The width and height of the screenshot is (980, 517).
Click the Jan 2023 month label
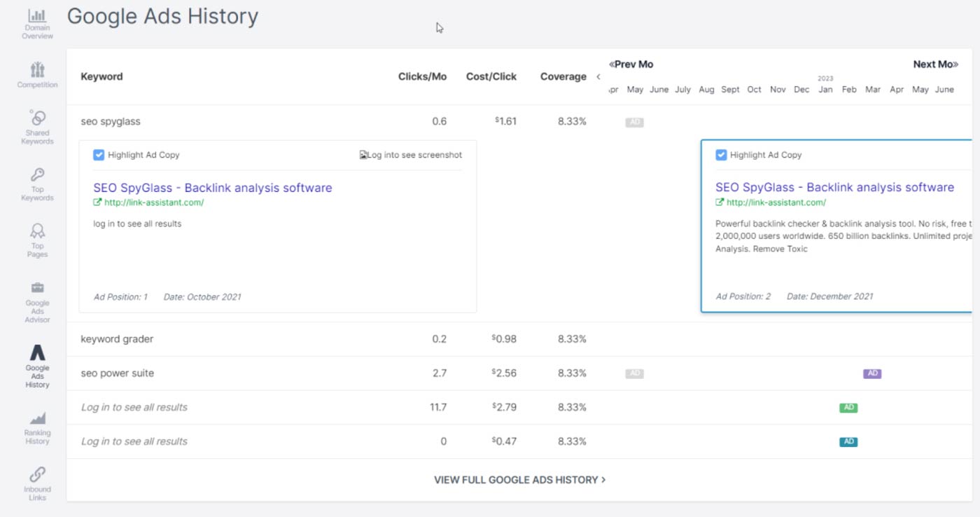(825, 90)
